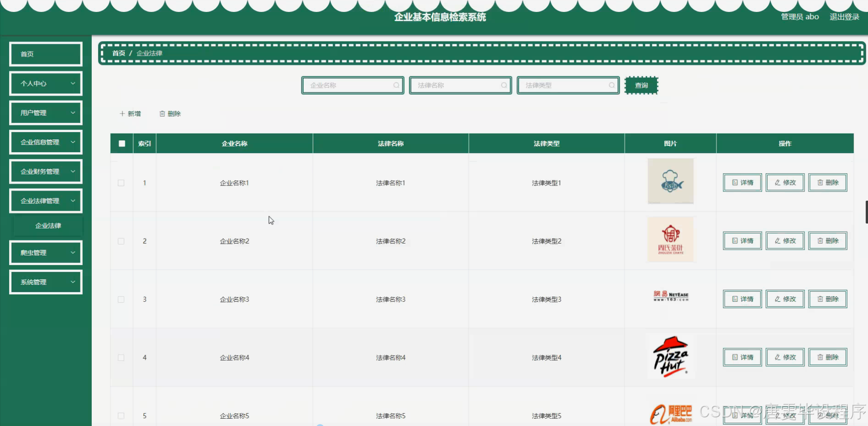Open the 个人中心 sidebar label

coord(33,84)
